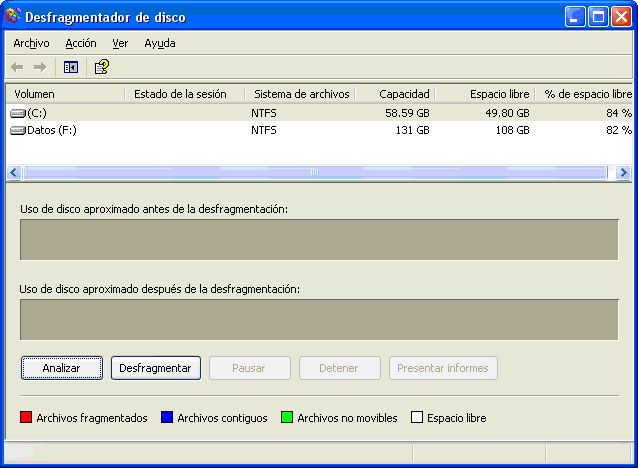Image resolution: width=638 pixels, height=468 pixels.
Task: Sort by % de espacio libre column
Action: tap(584, 94)
